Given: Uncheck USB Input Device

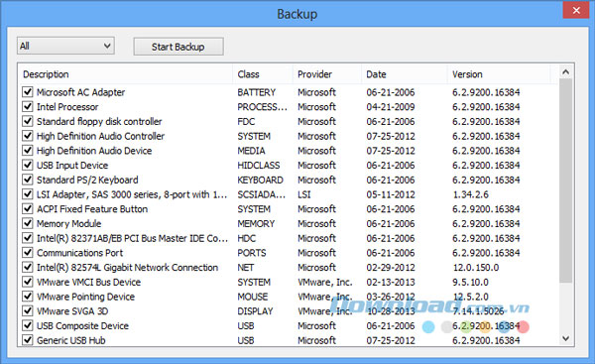Looking at the screenshot, I should pos(28,165).
